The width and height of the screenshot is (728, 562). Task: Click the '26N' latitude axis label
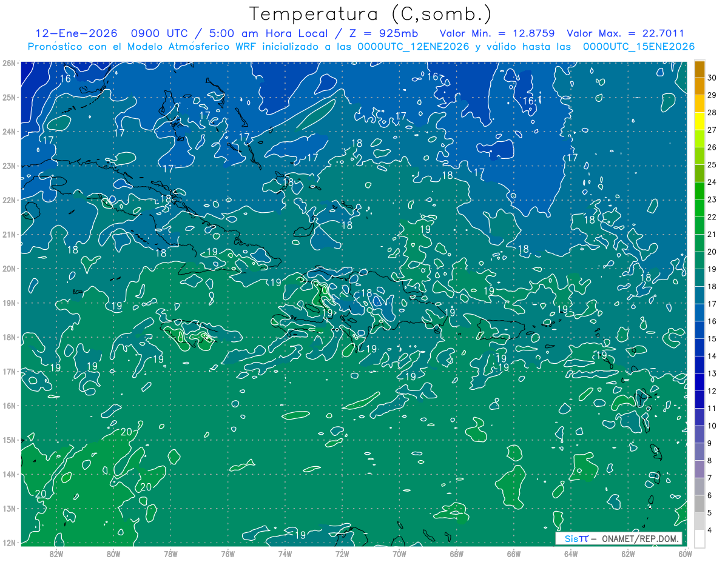(8, 63)
